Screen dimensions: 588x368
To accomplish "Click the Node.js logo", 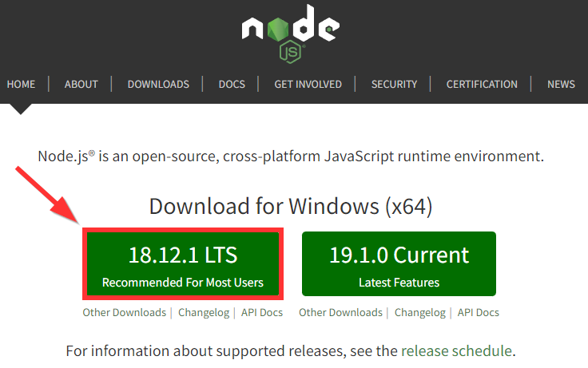I will (x=291, y=34).
